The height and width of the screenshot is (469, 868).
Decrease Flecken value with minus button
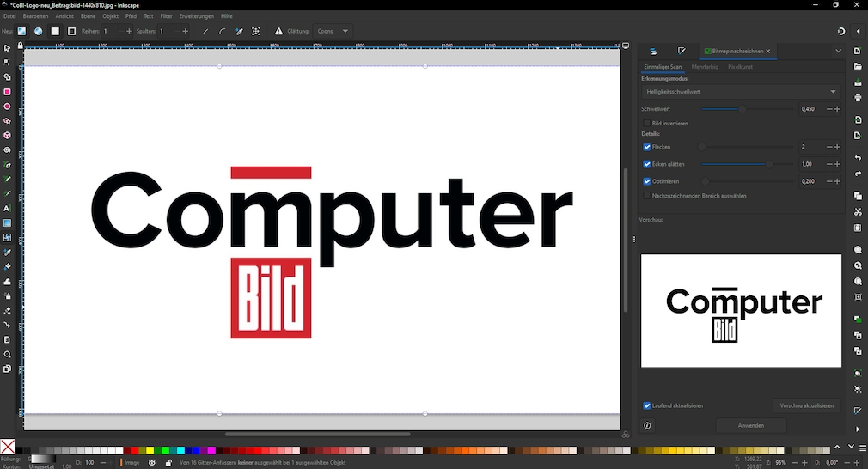tap(829, 147)
